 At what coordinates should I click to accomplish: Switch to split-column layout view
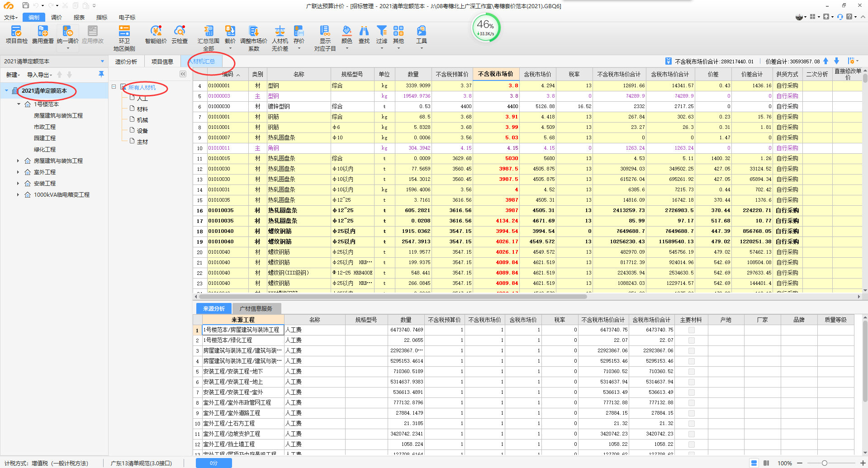[x=766, y=463]
